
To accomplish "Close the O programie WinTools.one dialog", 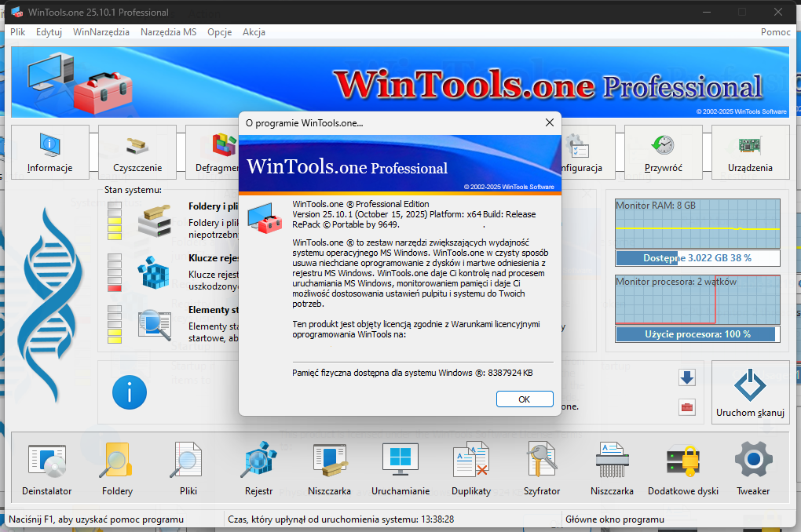I will click(x=550, y=122).
